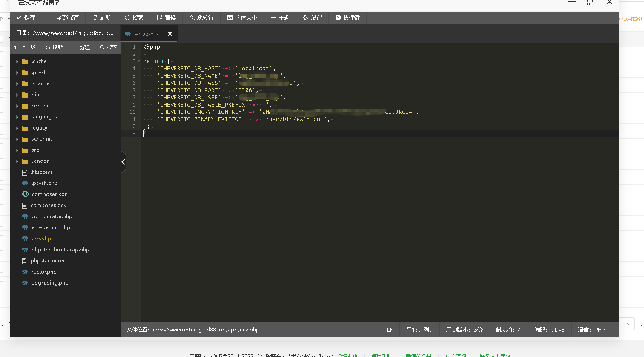Image resolution: width=644 pixels, height=357 pixels.
Task: Close the env.php tab
Action: [x=170, y=34]
